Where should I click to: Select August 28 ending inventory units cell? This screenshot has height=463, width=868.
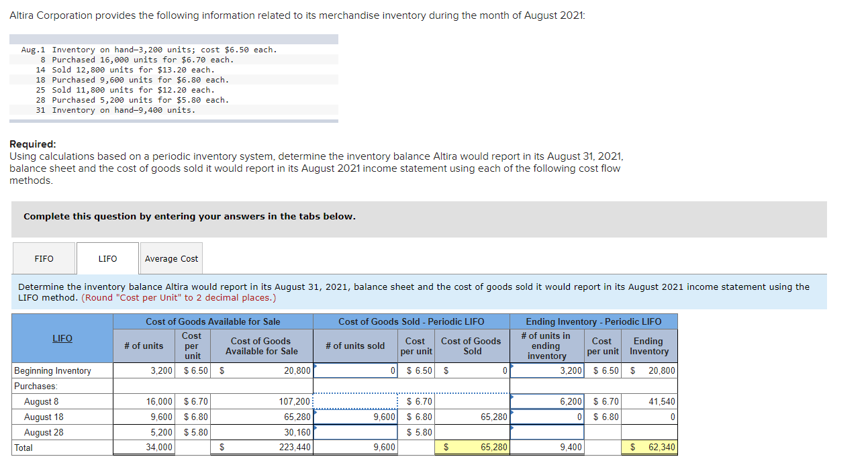[x=546, y=432]
